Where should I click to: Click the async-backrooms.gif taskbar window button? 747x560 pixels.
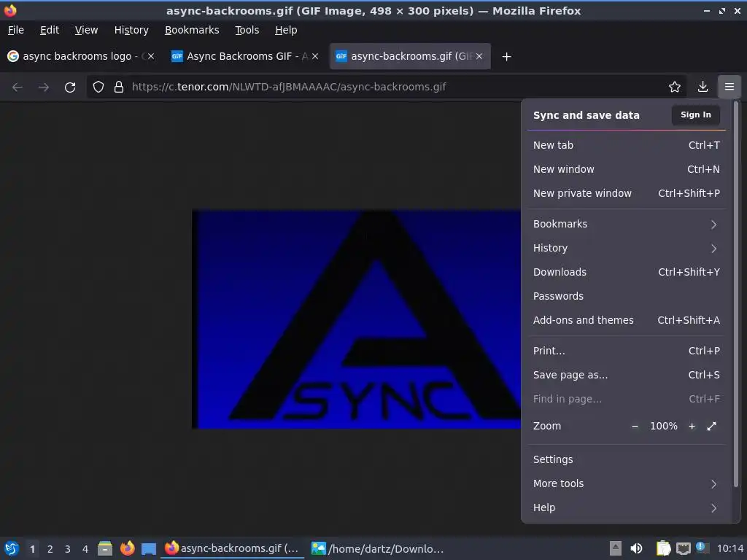232,548
